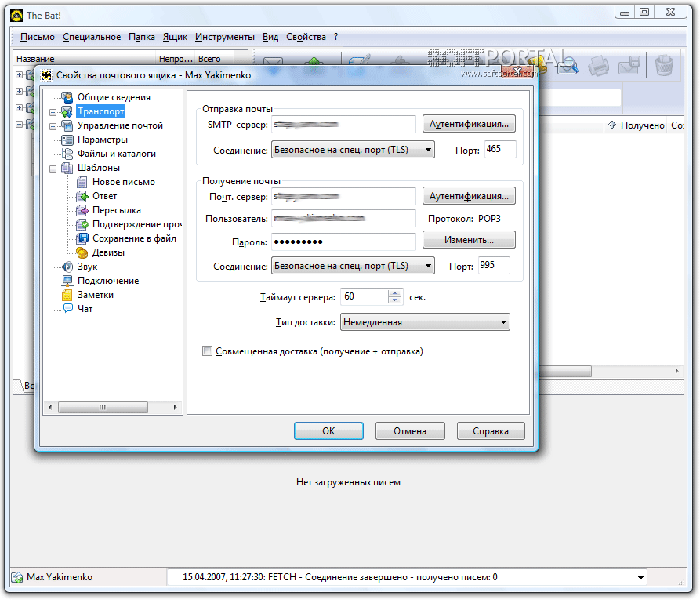
Task: Click the Подтверждение прочтения template icon
Action: tap(82, 224)
